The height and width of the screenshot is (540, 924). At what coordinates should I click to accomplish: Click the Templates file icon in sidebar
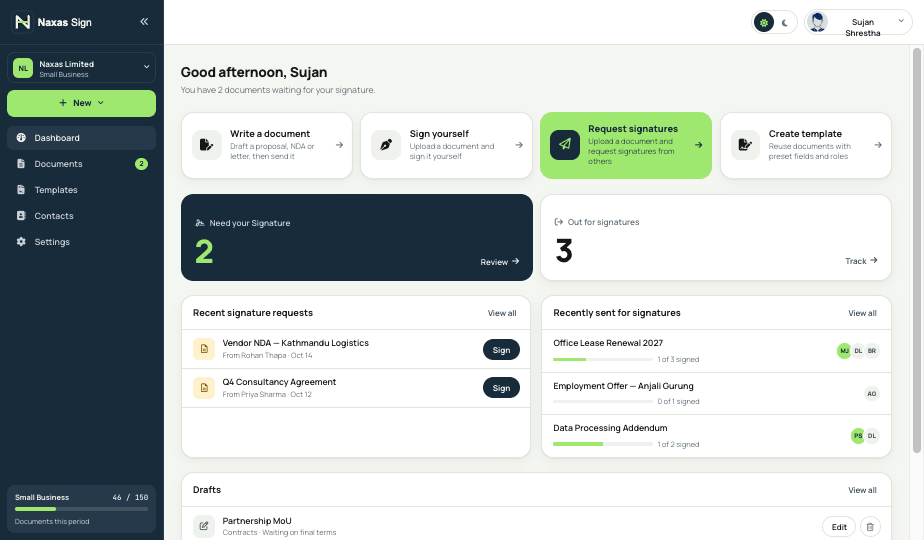tap(21, 190)
